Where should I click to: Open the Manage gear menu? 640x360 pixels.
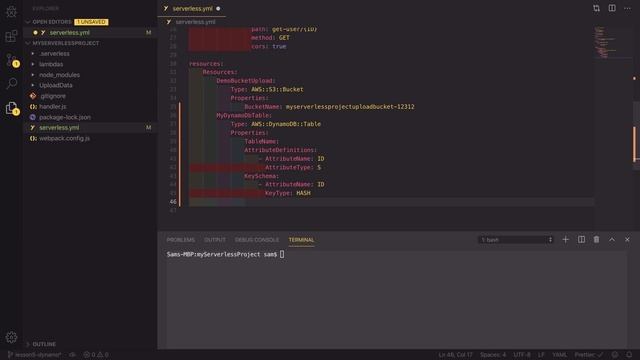click(11, 337)
